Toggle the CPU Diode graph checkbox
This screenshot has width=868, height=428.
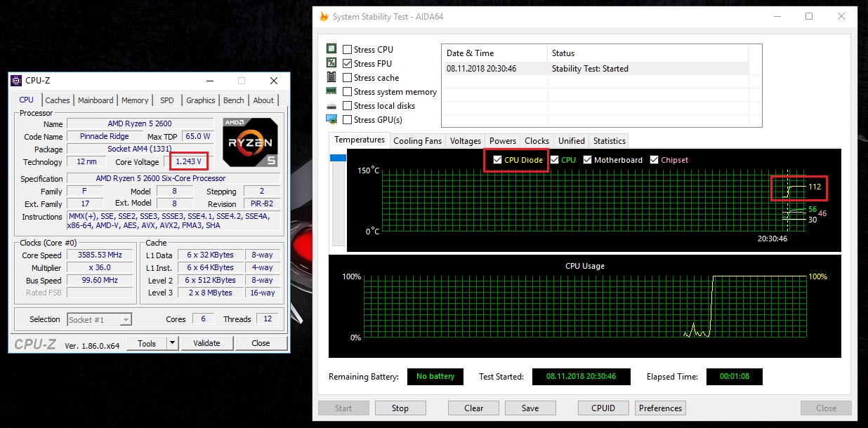[497, 160]
